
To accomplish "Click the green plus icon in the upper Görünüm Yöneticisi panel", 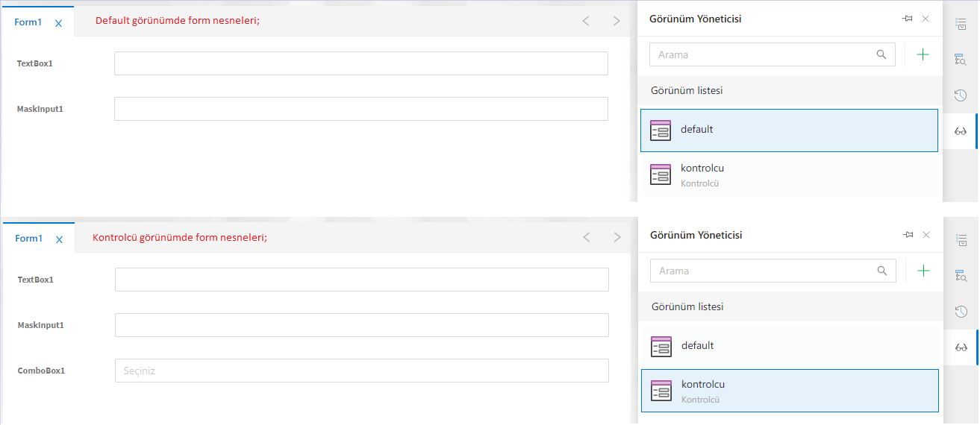I will click(923, 54).
